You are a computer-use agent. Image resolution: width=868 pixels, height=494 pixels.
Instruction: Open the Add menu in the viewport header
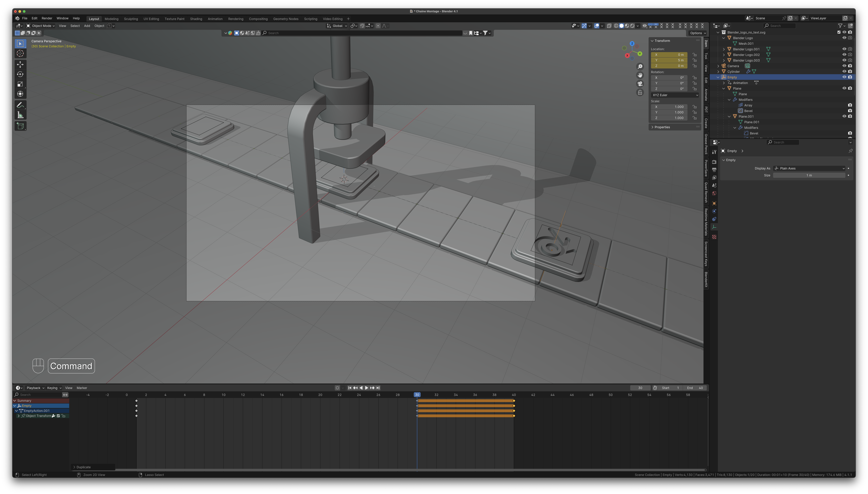pyautogui.click(x=87, y=26)
